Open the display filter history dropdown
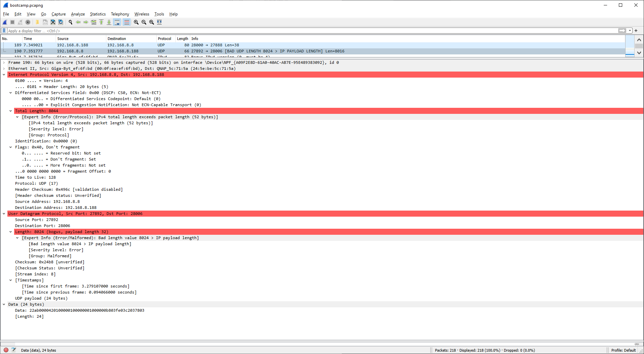The width and height of the screenshot is (644, 354). click(x=630, y=31)
